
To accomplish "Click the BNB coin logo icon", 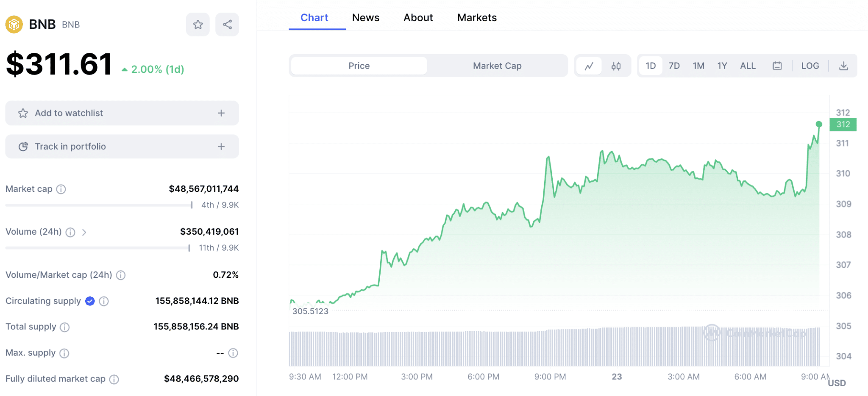I will click(x=14, y=24).
